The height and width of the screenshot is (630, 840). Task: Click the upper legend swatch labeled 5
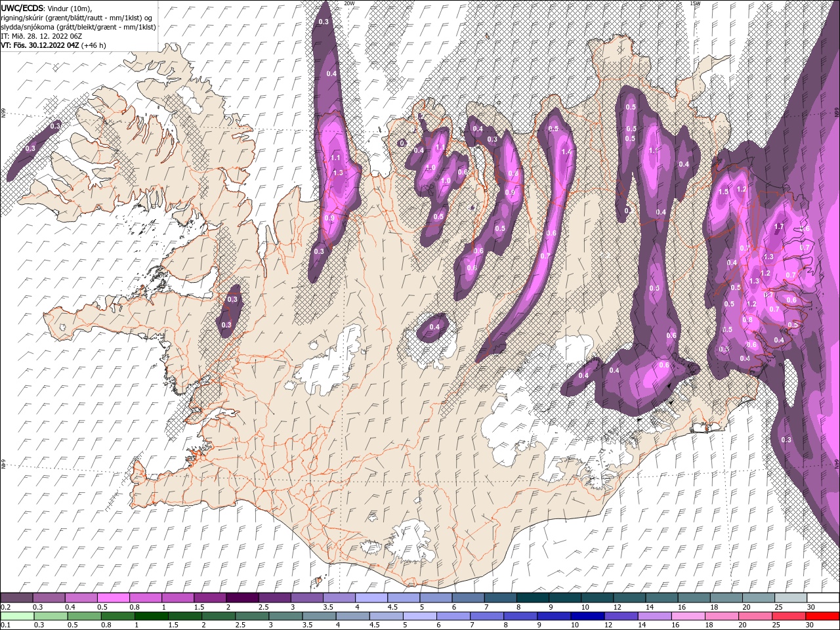tap(436, 598)
